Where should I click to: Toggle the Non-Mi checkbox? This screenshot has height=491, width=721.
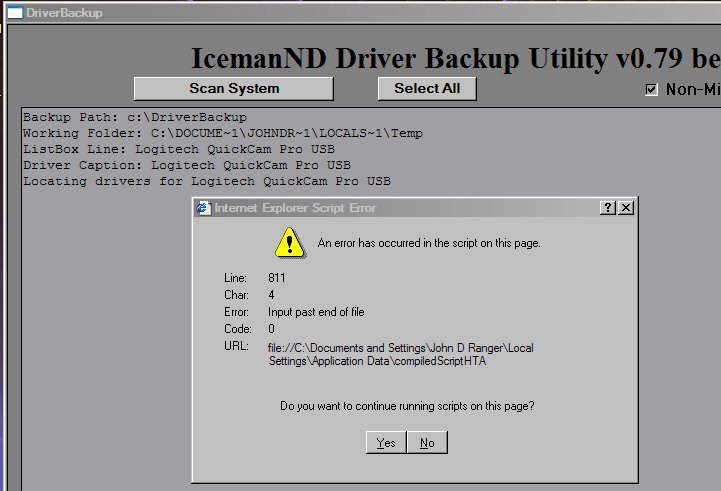pyautogui.click(x=651, y=89)
